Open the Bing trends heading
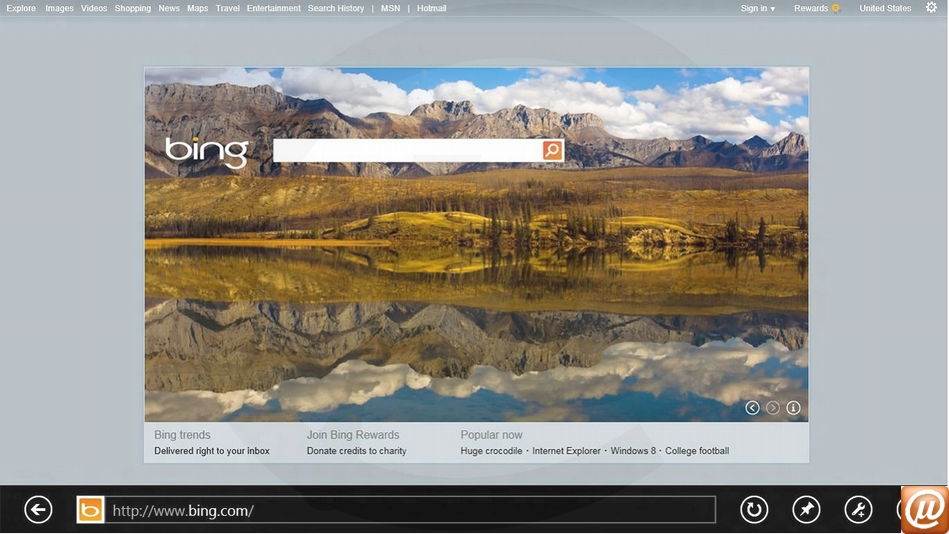The width and height of the screenshot is (949, 534). [182, 435]
